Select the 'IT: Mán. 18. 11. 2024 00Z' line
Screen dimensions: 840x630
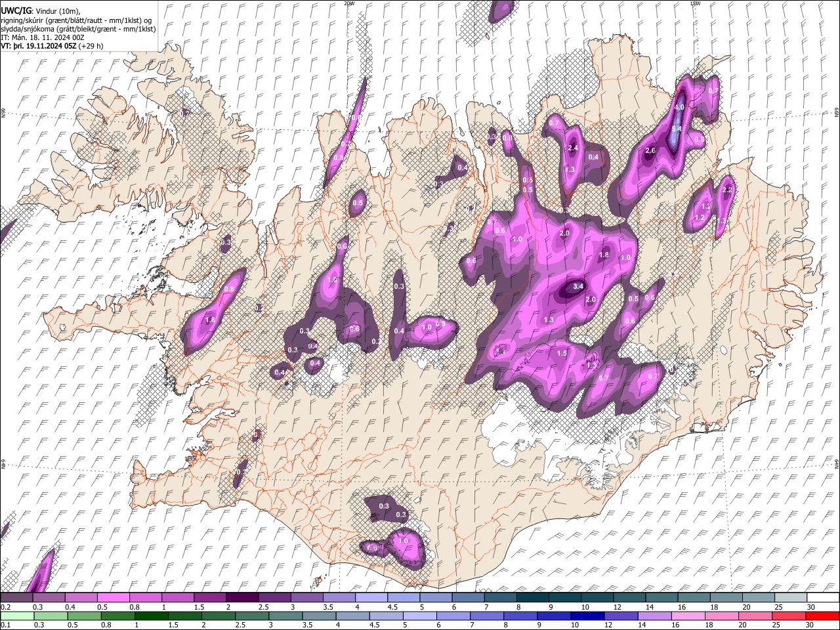tap(43, 37)
